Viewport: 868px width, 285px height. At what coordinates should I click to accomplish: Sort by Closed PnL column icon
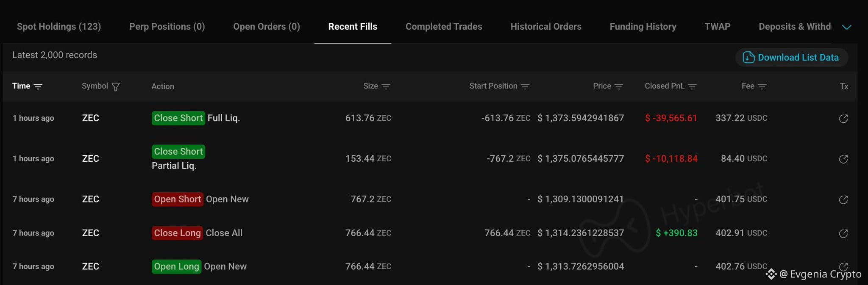point(693,86)
